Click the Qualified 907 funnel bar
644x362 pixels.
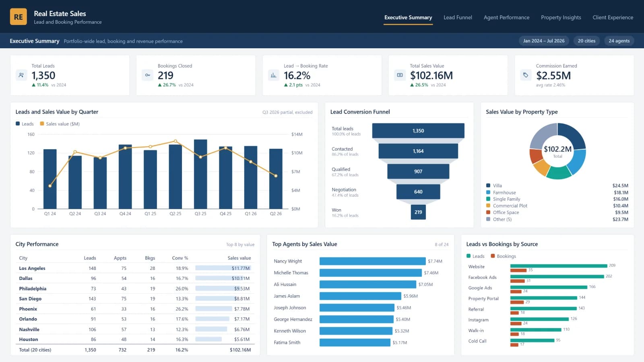[x=418, y=171]
